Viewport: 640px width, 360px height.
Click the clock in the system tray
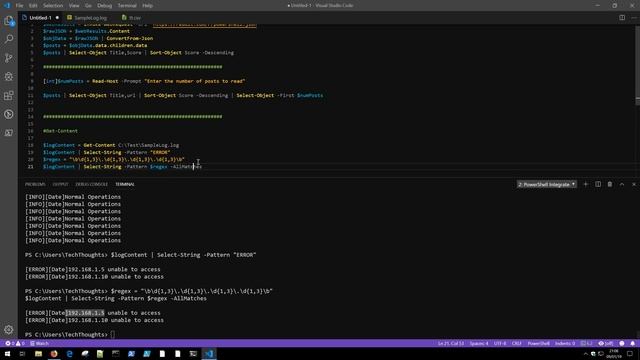tap(614, 353)
